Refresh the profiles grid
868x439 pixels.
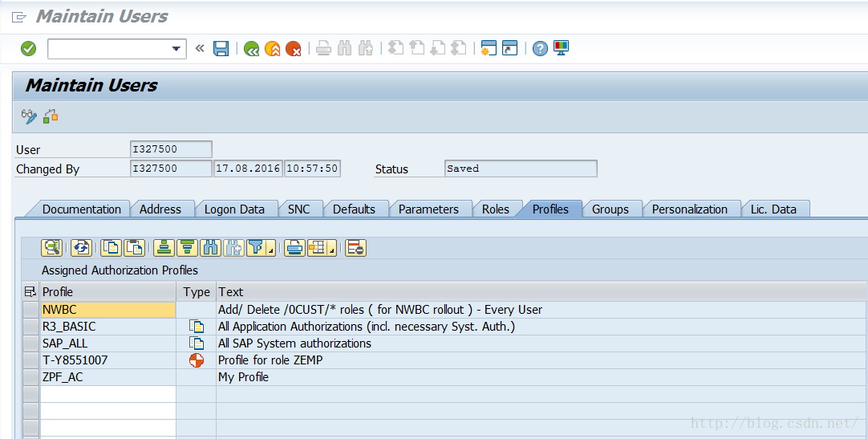81,248
